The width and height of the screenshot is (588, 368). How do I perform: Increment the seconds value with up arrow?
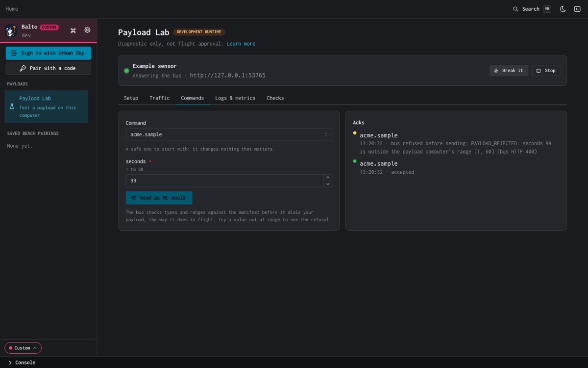click(328, 178)
